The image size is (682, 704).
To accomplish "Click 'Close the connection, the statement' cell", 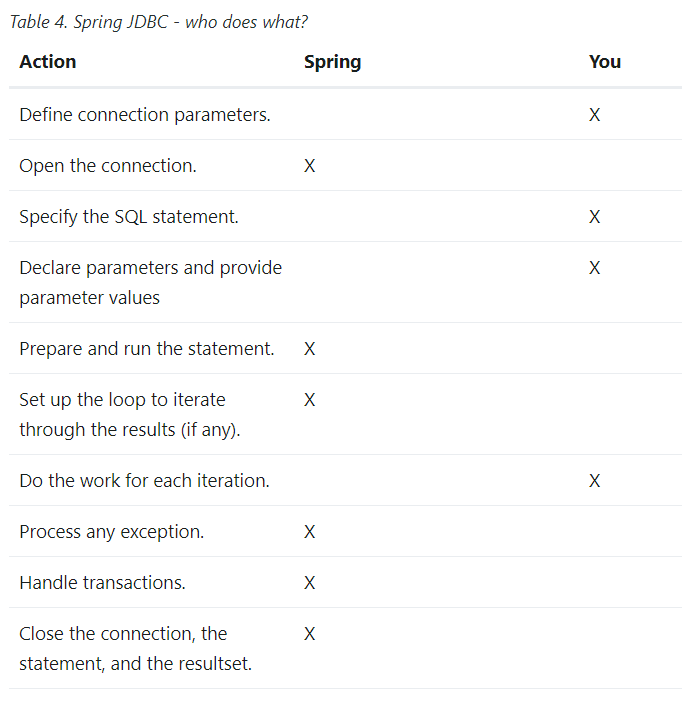I will click(135, 648).
